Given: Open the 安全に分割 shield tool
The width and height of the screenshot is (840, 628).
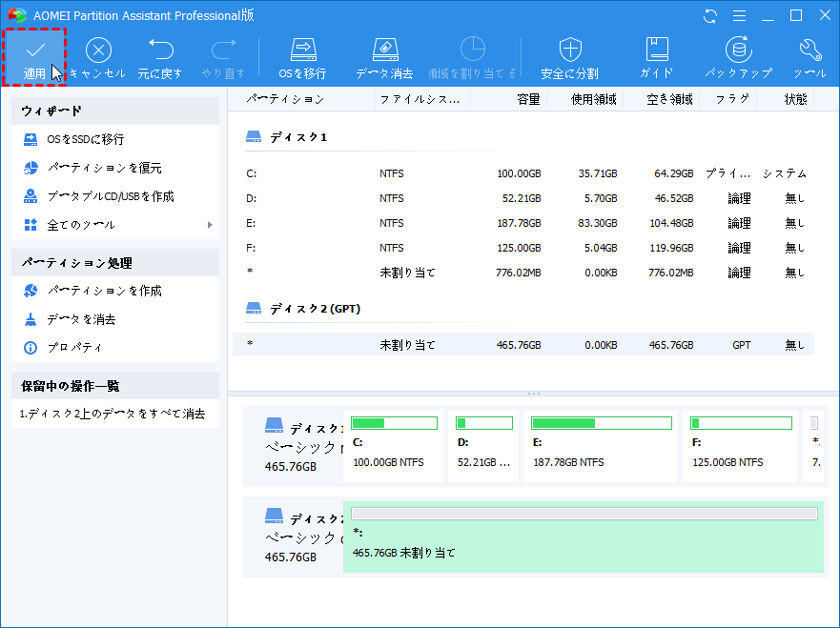Looking at the screenshot, I should (x=570, y=58).
